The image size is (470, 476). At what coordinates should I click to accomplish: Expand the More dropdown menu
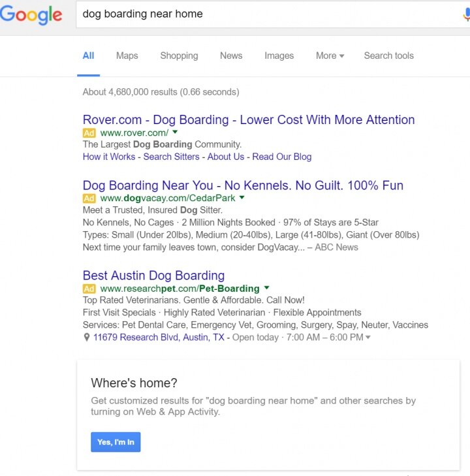pyautogui.click(x=330, y=56)
